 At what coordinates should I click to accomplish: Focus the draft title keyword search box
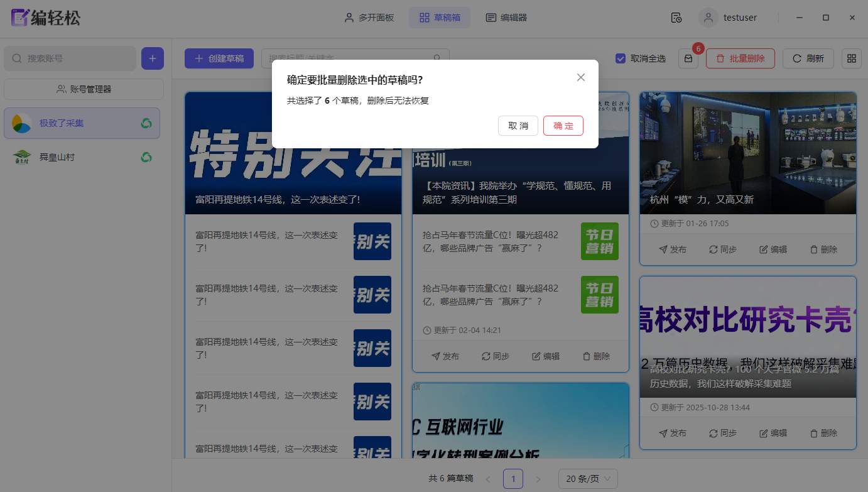[x=355, y=58]
